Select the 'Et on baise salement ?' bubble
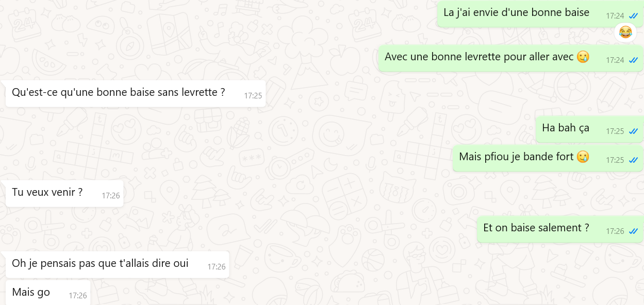 pyautogui.click(x=560, y=229)
